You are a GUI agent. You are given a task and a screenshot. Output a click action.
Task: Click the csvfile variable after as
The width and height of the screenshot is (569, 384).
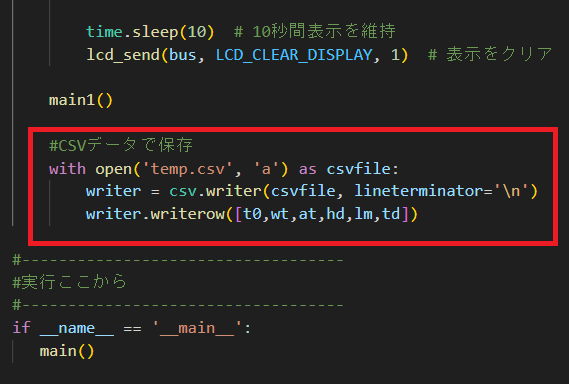359,169
